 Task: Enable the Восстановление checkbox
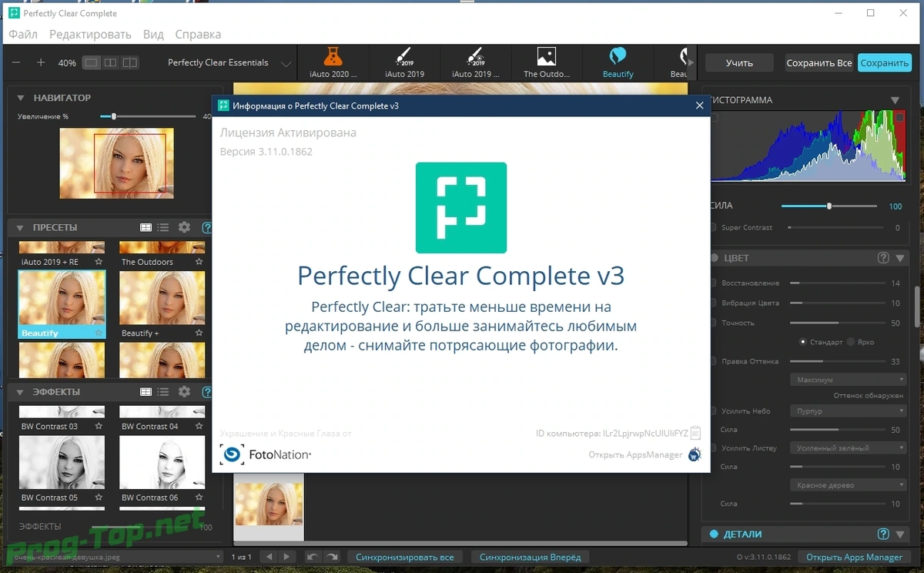click(x=713, y=283)
